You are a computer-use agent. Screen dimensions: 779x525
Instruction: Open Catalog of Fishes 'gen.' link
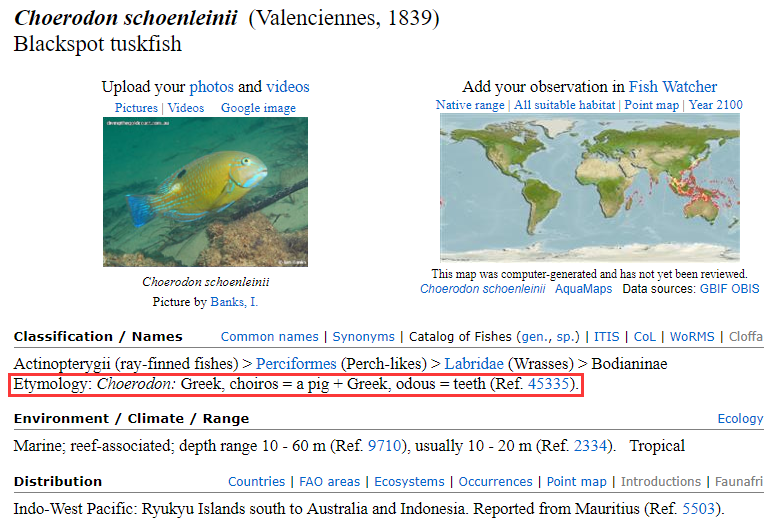pos(534,337)
